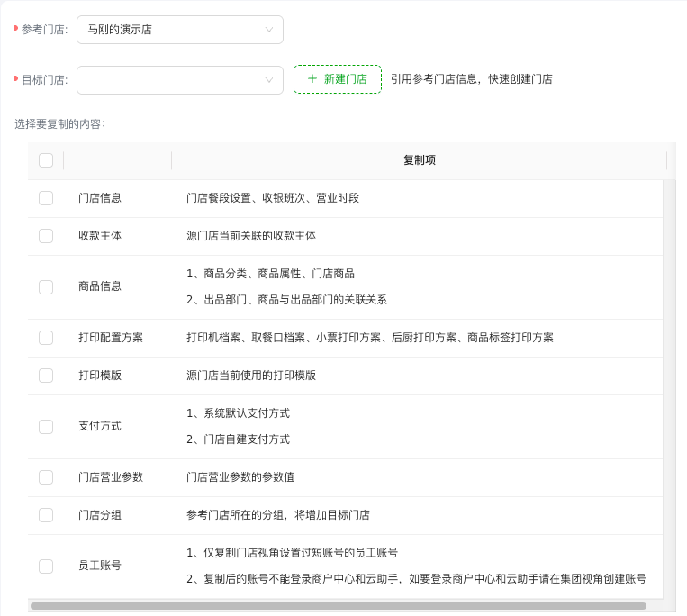
Task: Click the text 源门店当前使用的打印模版
Action: [x=251, y=376]
